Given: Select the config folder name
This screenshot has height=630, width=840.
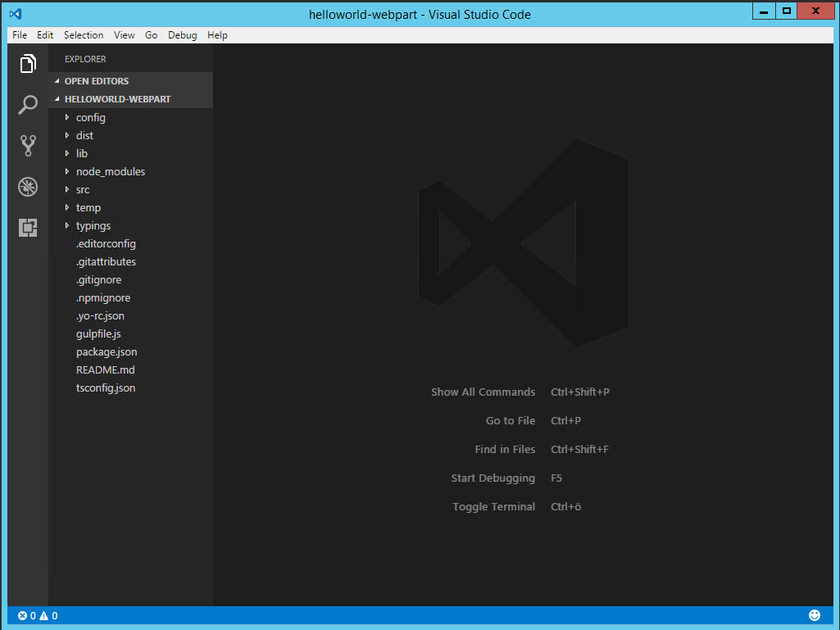Looking at the screenshot, I should [x=90, y=118].
